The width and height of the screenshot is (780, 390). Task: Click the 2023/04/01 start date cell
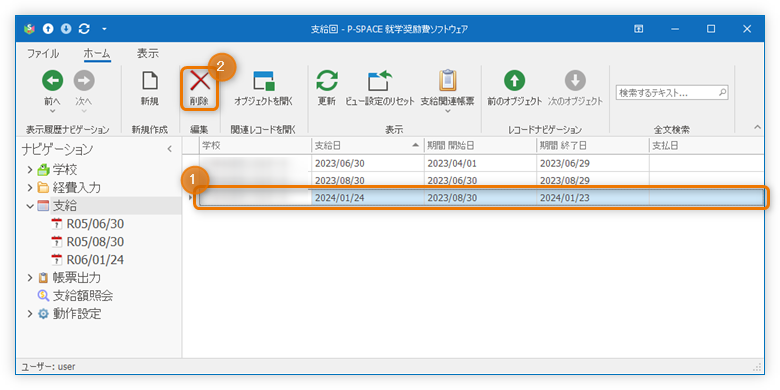[480, 163]
